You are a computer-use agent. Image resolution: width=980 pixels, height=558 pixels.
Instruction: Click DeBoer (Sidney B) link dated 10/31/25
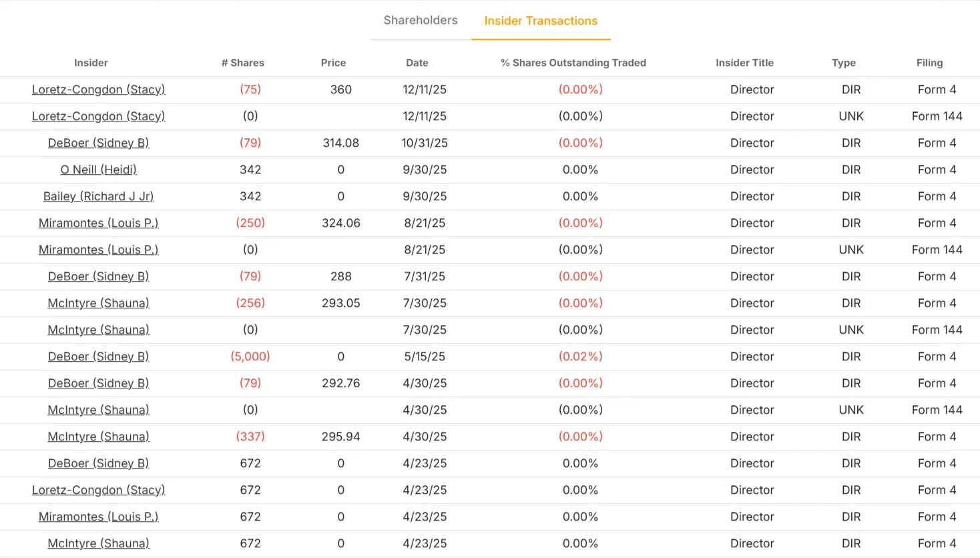pos(98,143)
